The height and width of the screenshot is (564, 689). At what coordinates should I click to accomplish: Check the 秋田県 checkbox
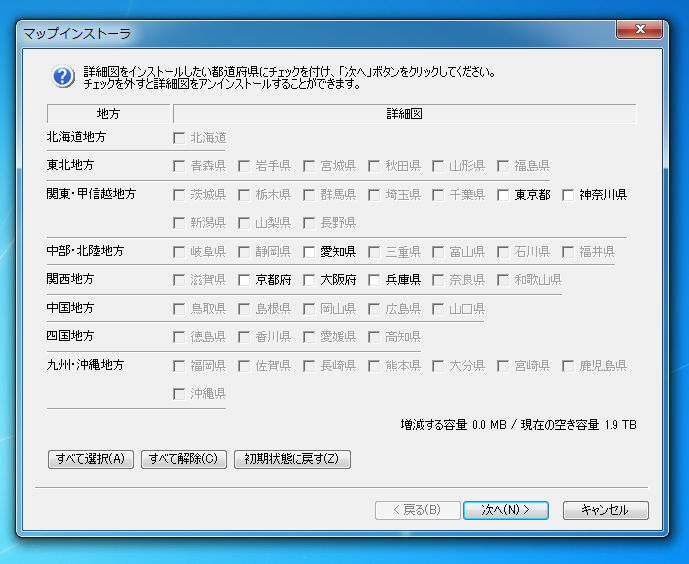(374, 166)
